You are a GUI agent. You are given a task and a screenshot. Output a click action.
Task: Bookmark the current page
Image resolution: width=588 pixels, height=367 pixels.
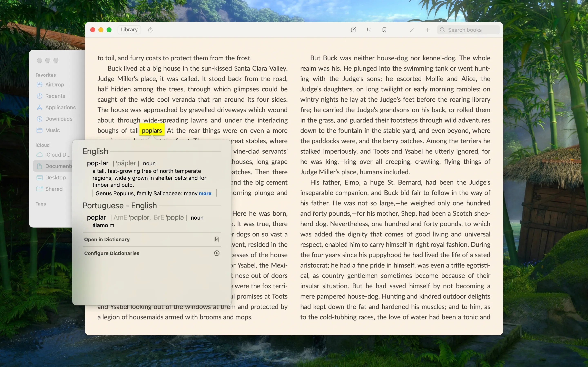click(384, 30)
